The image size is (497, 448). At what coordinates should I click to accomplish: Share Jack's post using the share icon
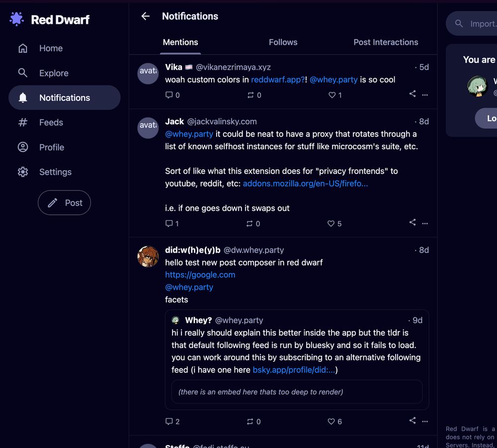pos(412,223)
